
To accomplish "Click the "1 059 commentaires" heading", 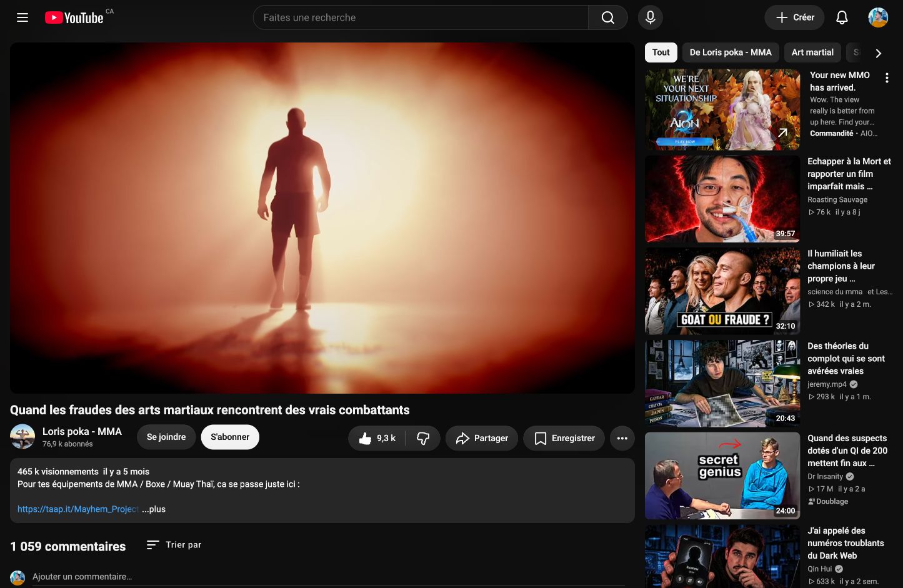I will coord(68,547).
